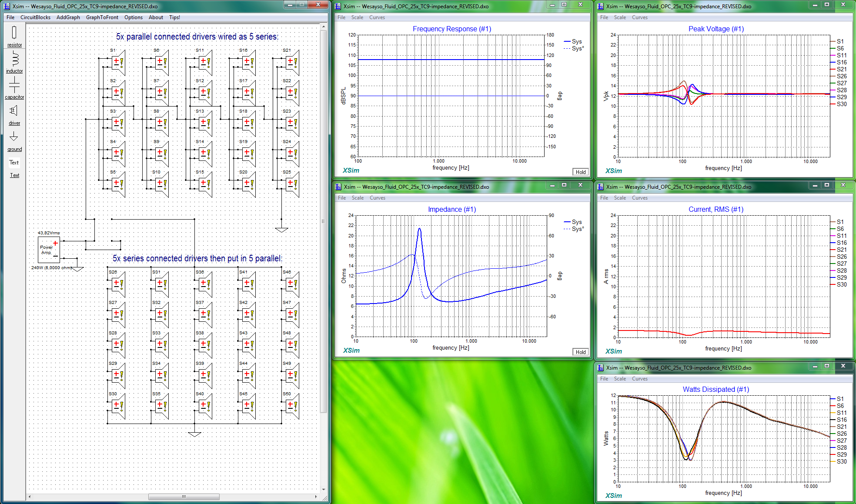Click the ground symbol below the series group

194,434
